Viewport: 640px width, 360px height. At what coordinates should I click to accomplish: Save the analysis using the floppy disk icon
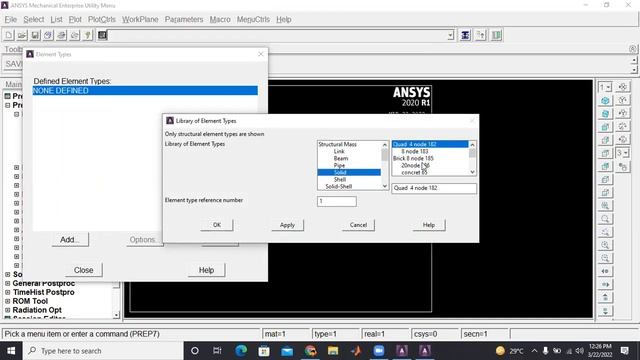pos(35,35)
